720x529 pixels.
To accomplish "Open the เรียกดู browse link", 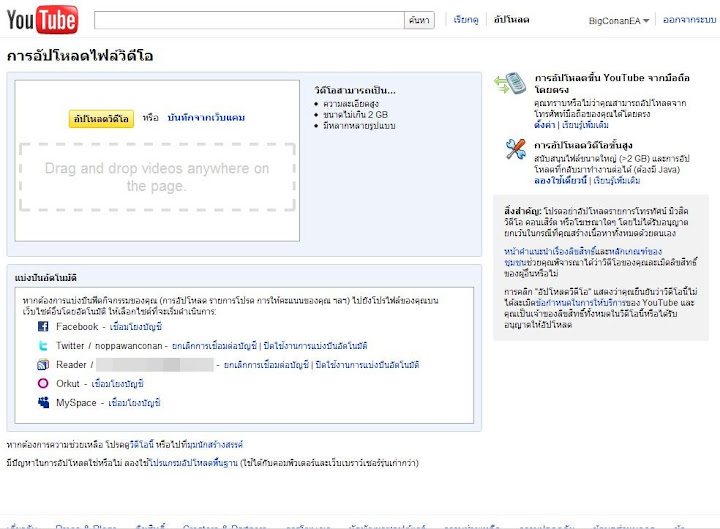I will (466, 20).
